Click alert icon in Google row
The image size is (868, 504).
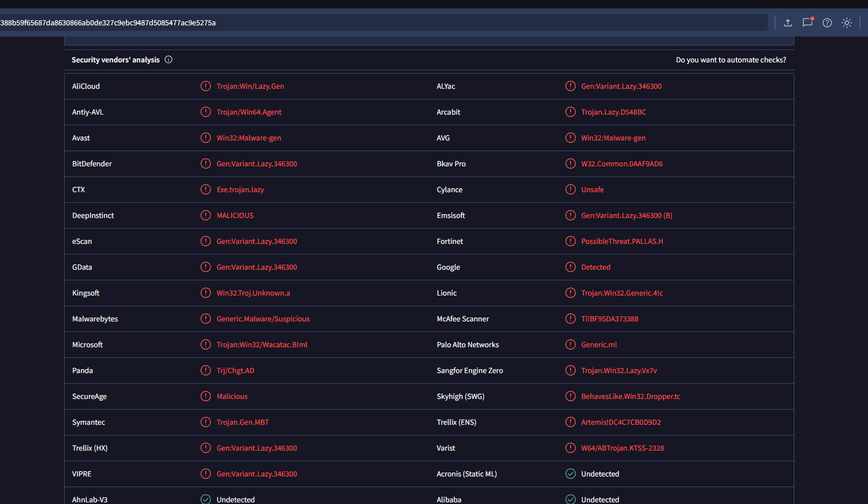click(x=571, y=267)
